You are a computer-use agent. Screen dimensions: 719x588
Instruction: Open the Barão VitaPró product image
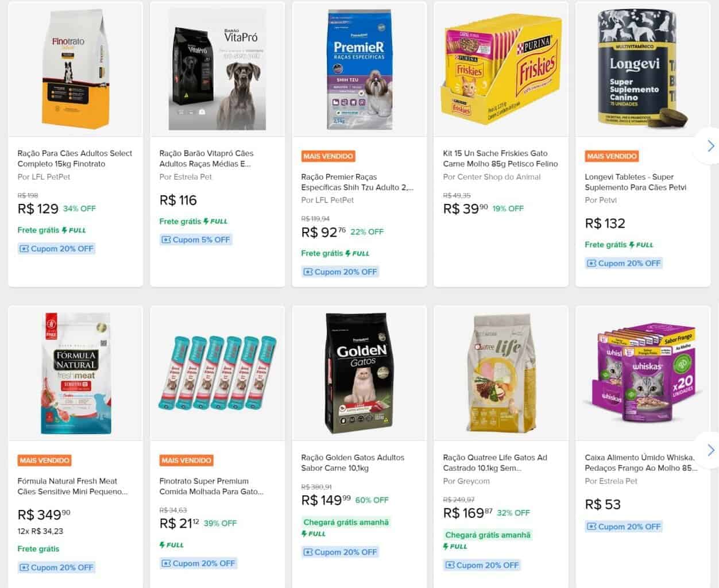pyautogui.click(x=217, y=69)
